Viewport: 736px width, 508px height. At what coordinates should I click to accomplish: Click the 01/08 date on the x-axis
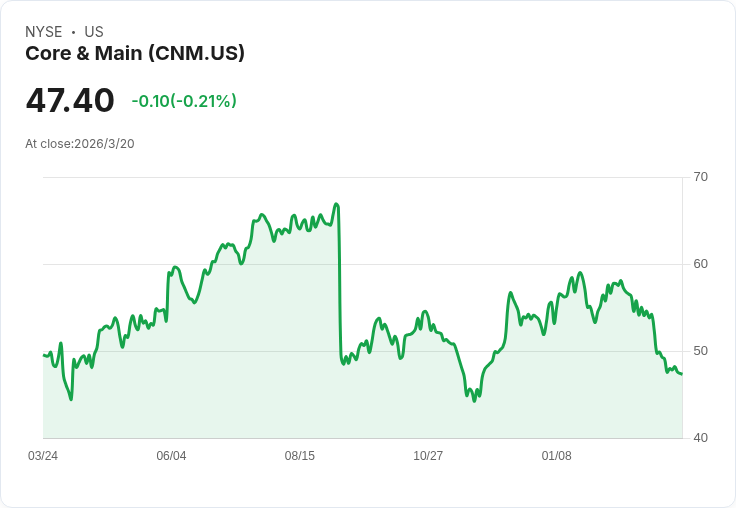(557, 456)
